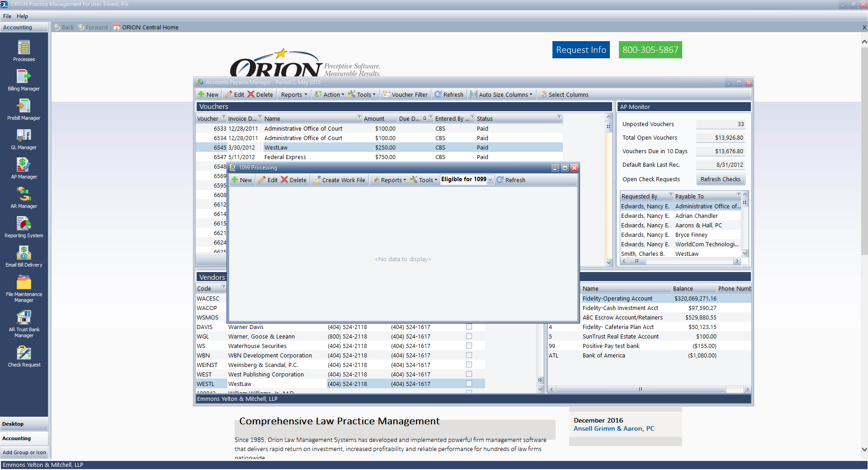The height and width of the screenshot is (470, 868).
Task: Open the AR Manager sidebar icon
Action: click(24, 197)
